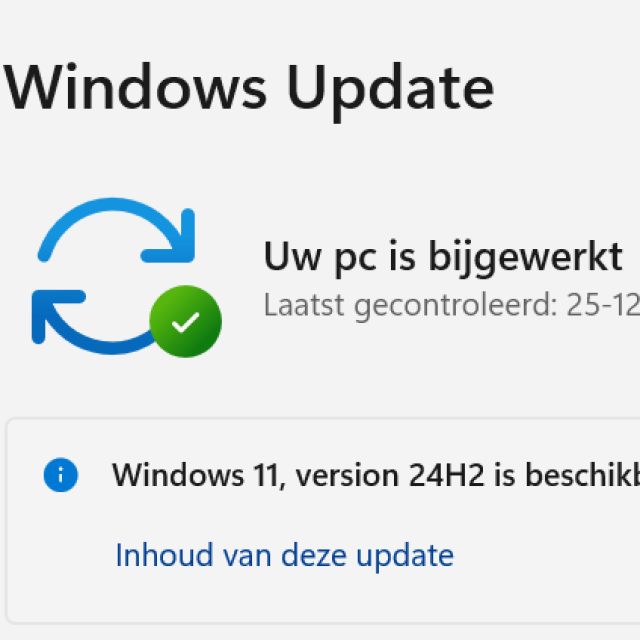640x640 pixels.
Task: Click the word Inhoud in the link
Action: [164, 555]
